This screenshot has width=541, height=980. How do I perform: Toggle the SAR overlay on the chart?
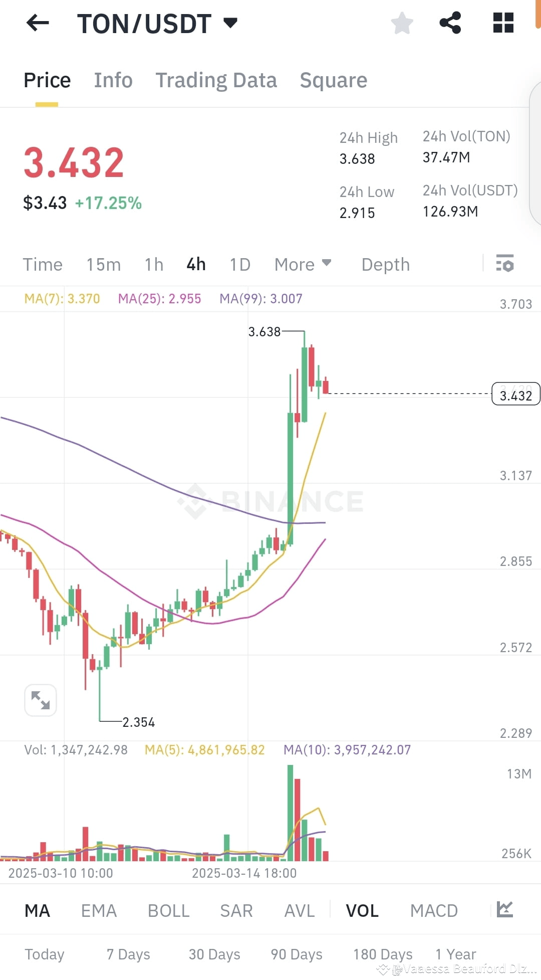click(236, 911)
